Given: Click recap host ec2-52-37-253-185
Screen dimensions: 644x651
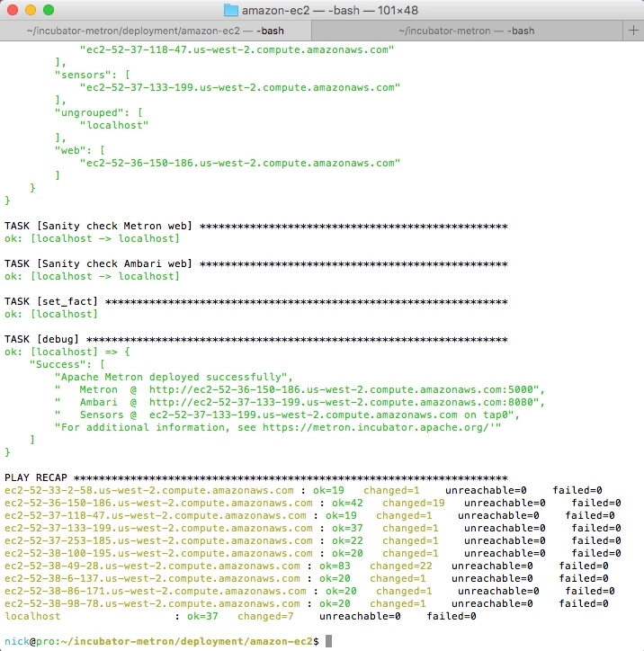Looking at the screenshot, I should 158,540.
